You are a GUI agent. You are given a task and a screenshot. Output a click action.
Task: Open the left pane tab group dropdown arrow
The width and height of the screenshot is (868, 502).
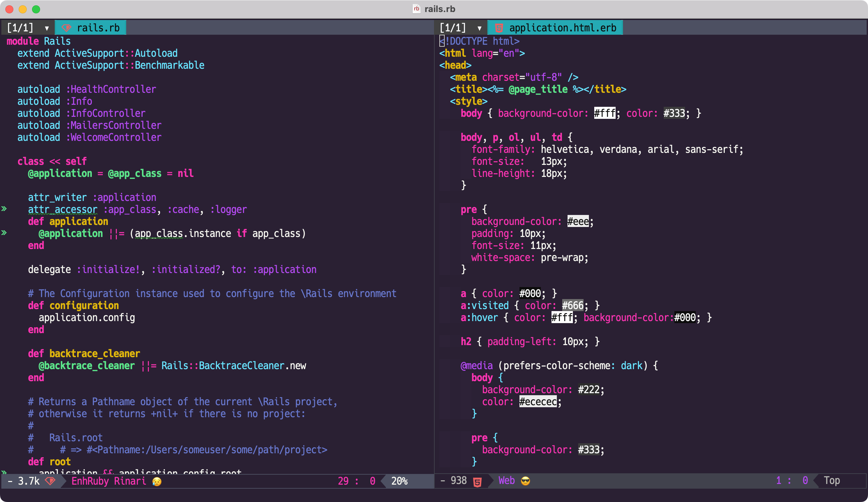[x=46, y=28]
